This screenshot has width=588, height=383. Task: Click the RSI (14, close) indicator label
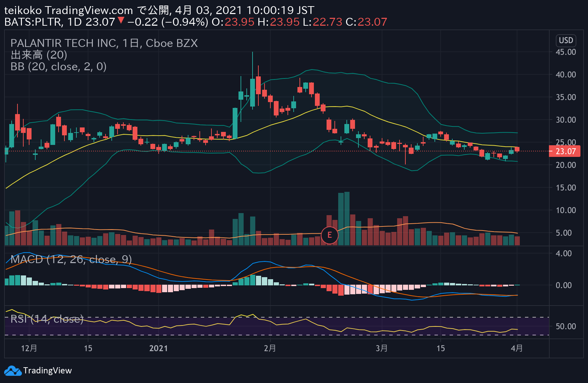pos(47,319)
